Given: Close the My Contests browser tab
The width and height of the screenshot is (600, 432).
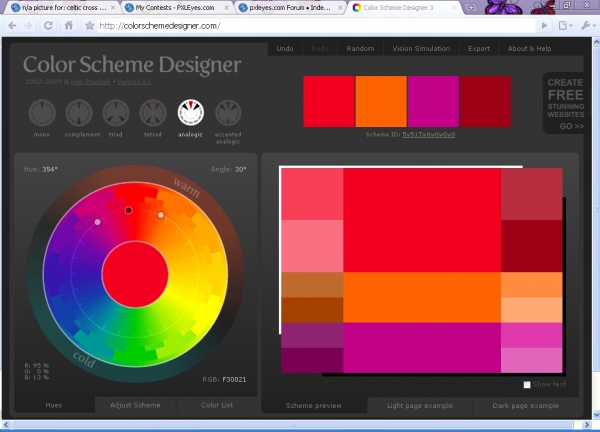Looking at the screenshot, I should [x=227, y=7].
